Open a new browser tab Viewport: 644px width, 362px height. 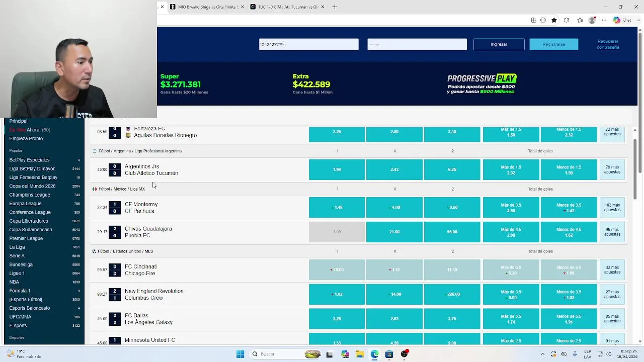click(x=335, y=7)
